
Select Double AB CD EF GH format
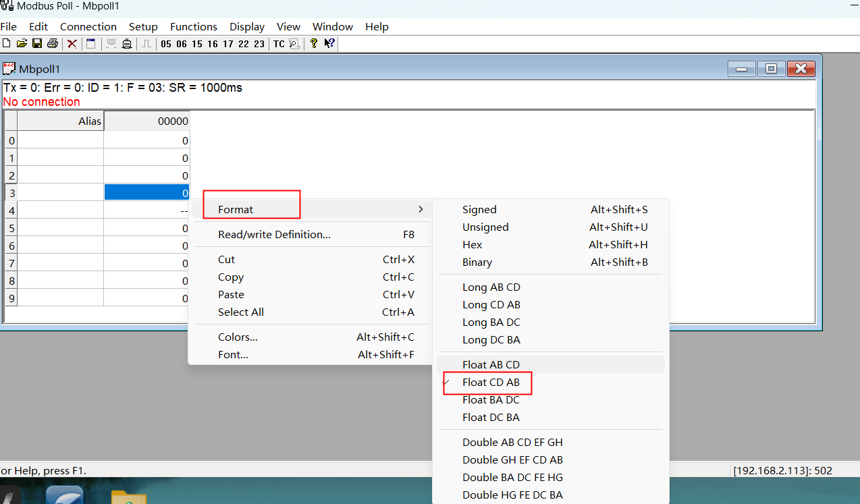512,443
